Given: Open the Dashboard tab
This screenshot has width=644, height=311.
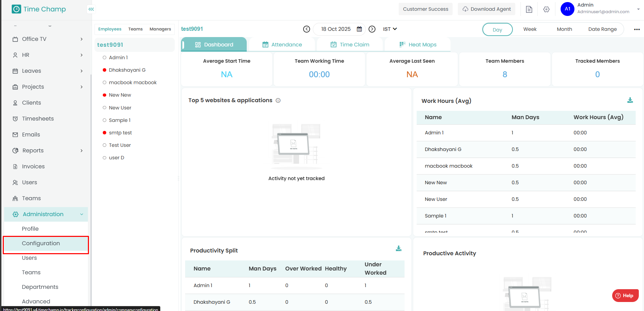Looking at the screenshot, I should 214,45.
